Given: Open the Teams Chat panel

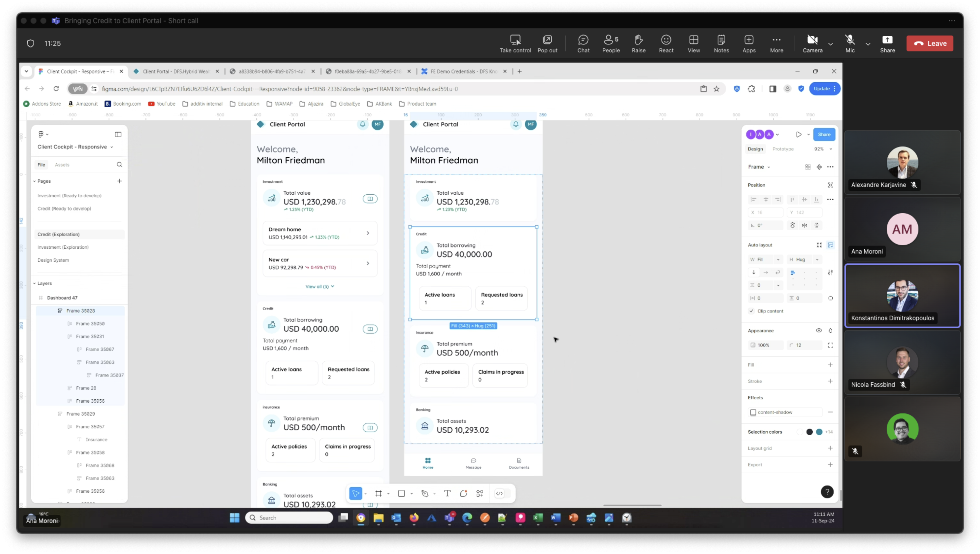Looking at the screenshot, I should pos(583,43).
